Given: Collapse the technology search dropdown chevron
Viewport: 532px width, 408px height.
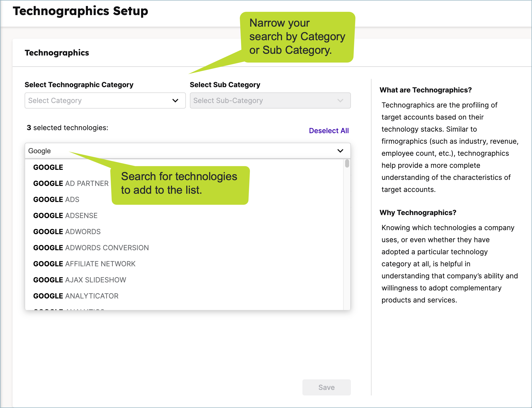Looking at the screenshot, I should pos(340,151).
